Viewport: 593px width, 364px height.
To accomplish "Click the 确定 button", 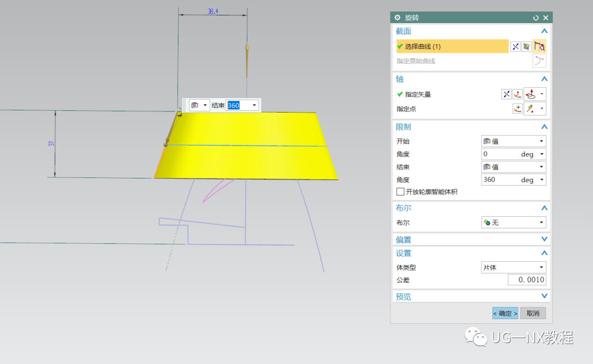I will 505,313.
